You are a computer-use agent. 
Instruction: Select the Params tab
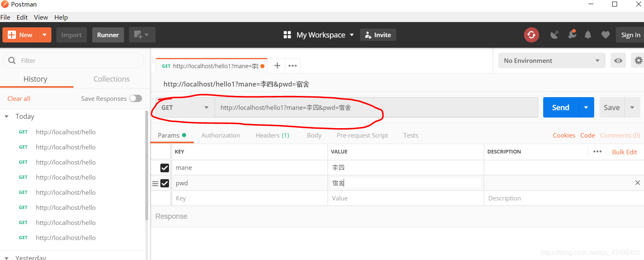pyautogui.click(x=172, y=135)
